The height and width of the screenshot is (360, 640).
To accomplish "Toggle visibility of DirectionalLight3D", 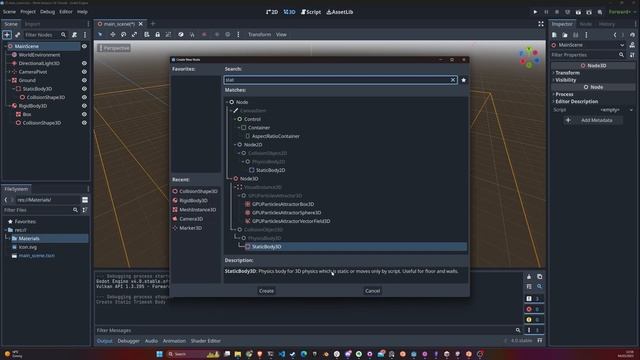I will 84,63.
